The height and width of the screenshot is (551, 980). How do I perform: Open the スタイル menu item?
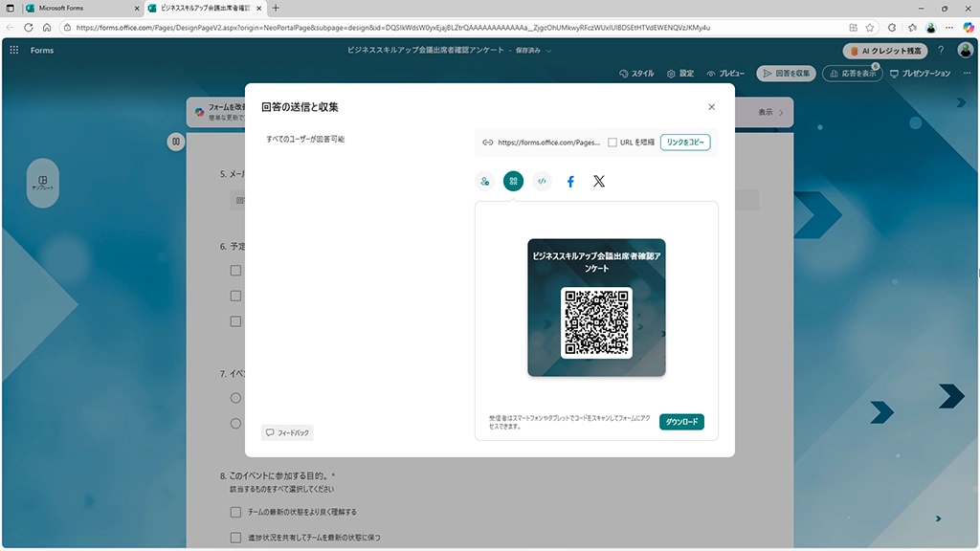point(636,74)
